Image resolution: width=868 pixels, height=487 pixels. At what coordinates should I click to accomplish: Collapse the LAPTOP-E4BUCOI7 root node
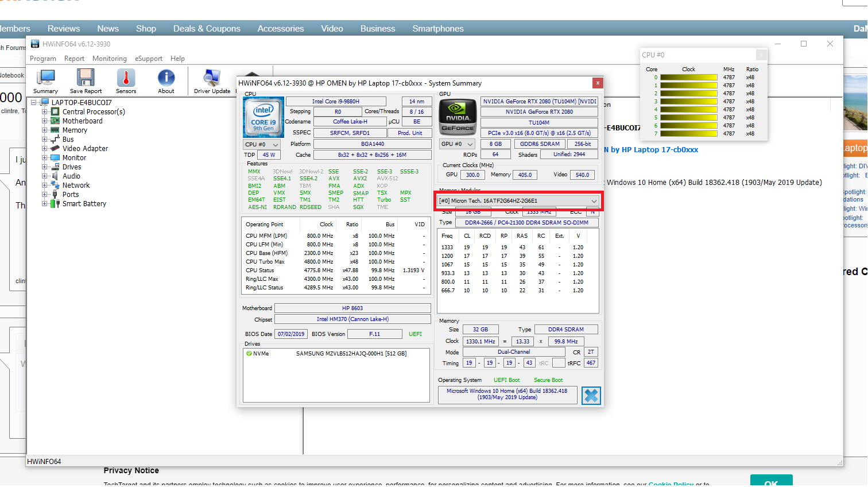pos(34,103)
